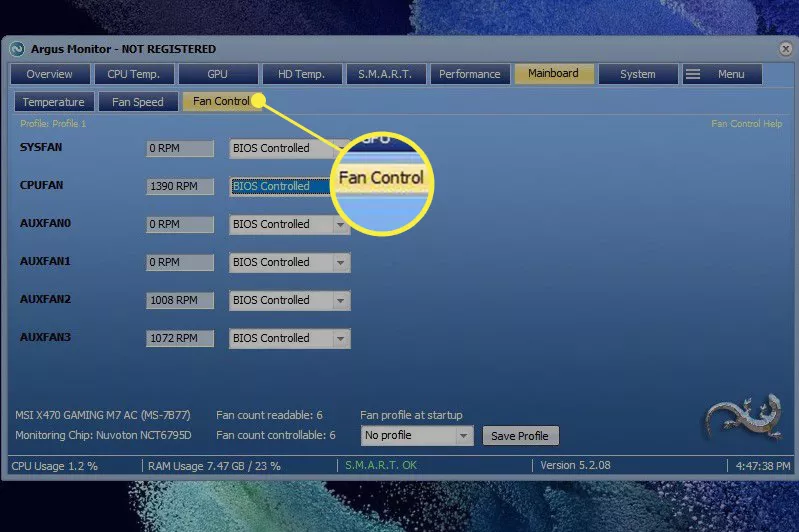The height and width of the screenshot is (532, 799).
Task: Click the Version 5.2.08 status entry
Action: (575, 465)
